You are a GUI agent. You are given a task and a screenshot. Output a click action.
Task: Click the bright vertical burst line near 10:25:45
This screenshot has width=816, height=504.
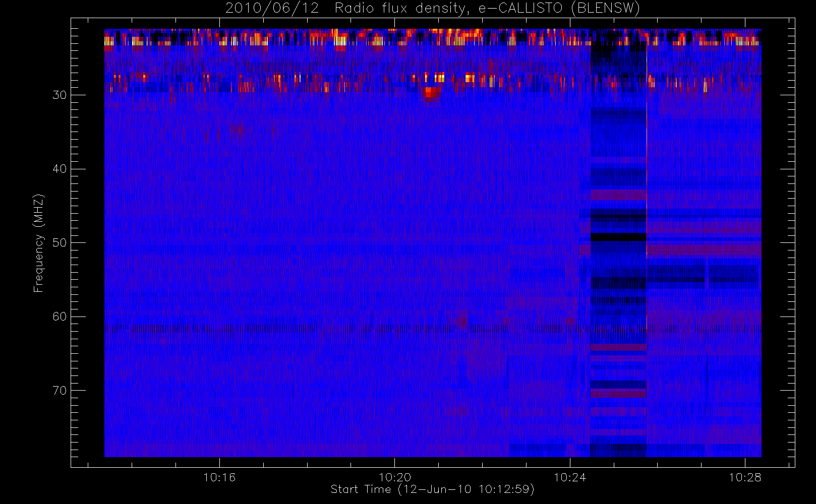click(647, 186)
